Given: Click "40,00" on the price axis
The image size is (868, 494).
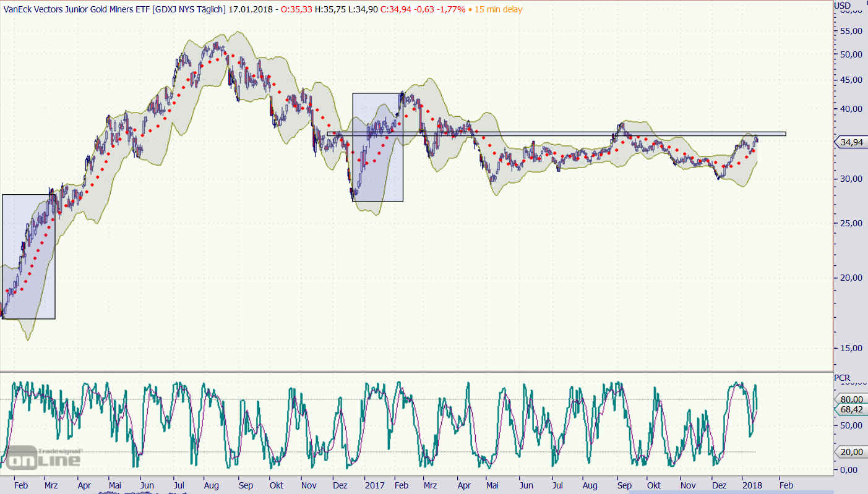Looking at the screenshot, I should [x=850, y=109].
